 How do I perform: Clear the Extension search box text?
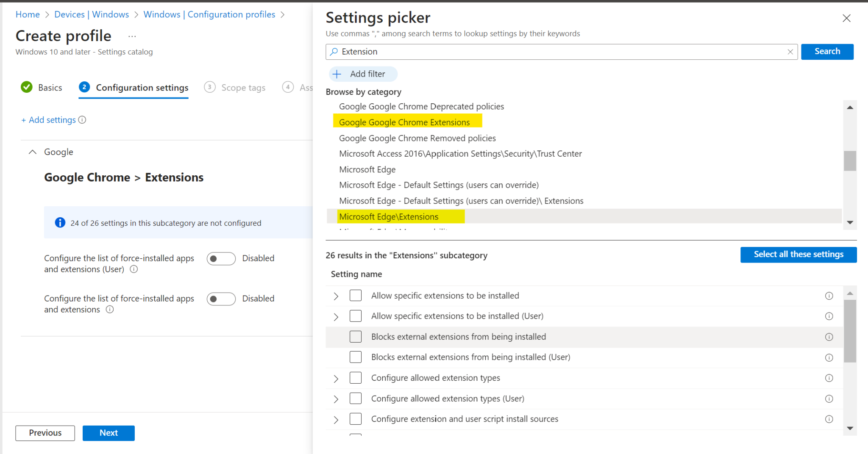790,52
